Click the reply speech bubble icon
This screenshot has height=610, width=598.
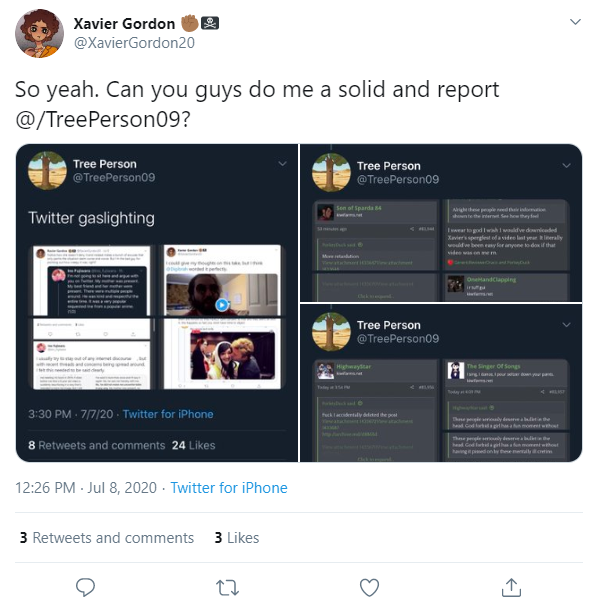coord(85,587)
